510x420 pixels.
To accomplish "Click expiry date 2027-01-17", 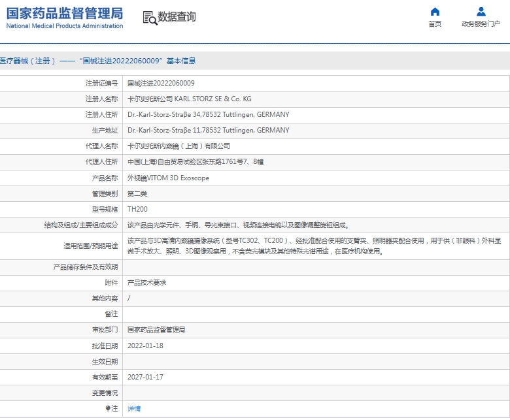I will tap(145, 377).
